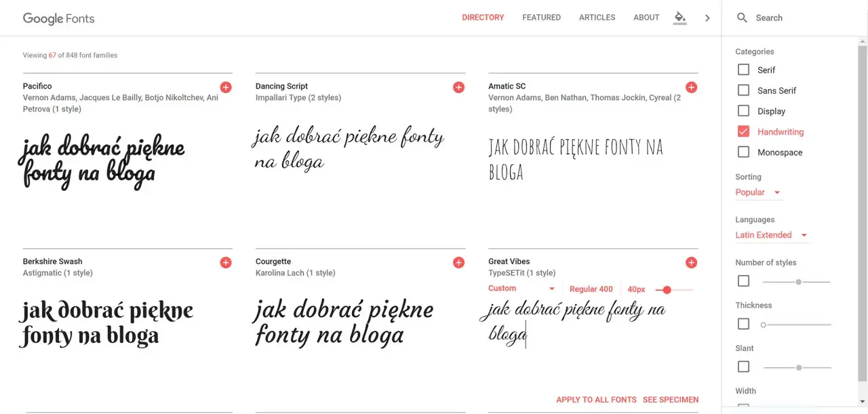Adjust the Slant slider handle
Viewport: 868px width, 414px height.
[799, 367]
